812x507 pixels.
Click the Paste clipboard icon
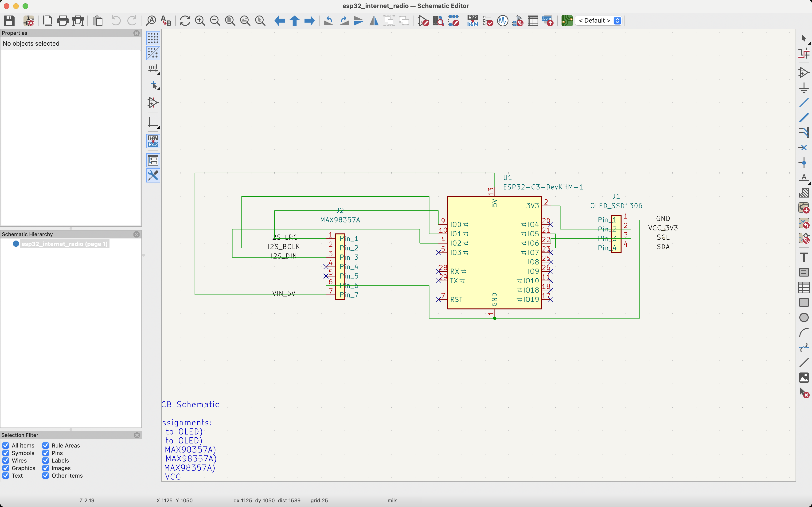(98, 21)
